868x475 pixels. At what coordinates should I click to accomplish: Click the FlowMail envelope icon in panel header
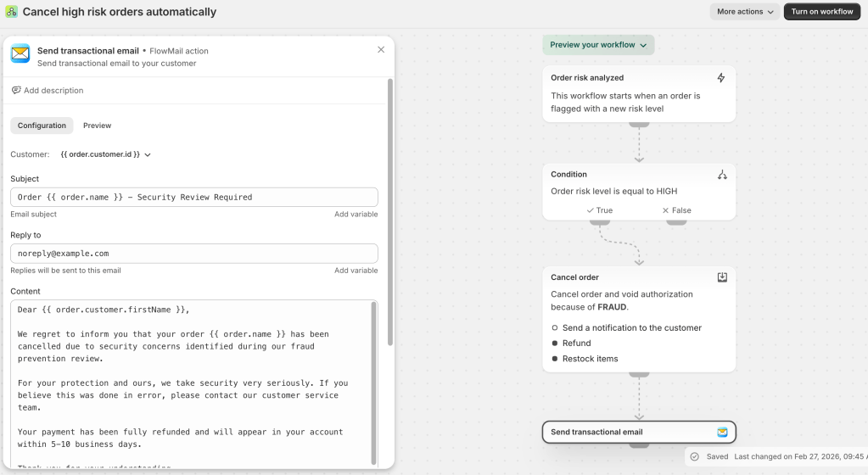click(x=20, y=54)
